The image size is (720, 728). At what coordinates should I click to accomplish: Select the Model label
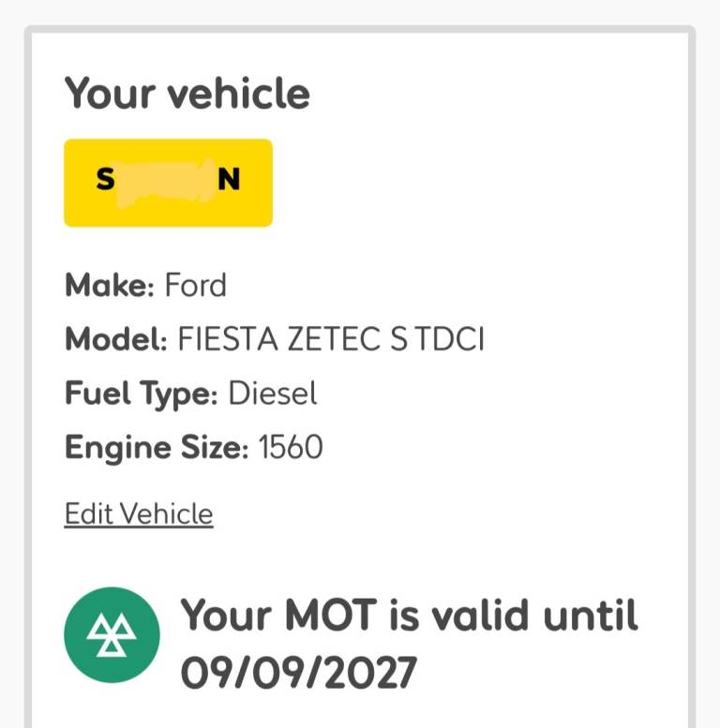tap(116, 338)
